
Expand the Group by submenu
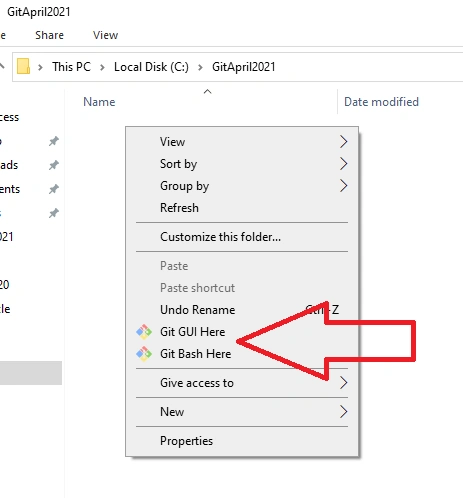click(242, 186)
